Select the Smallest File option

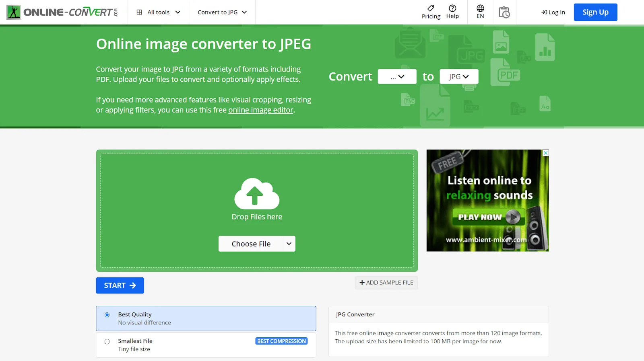(x=206, y=345)
